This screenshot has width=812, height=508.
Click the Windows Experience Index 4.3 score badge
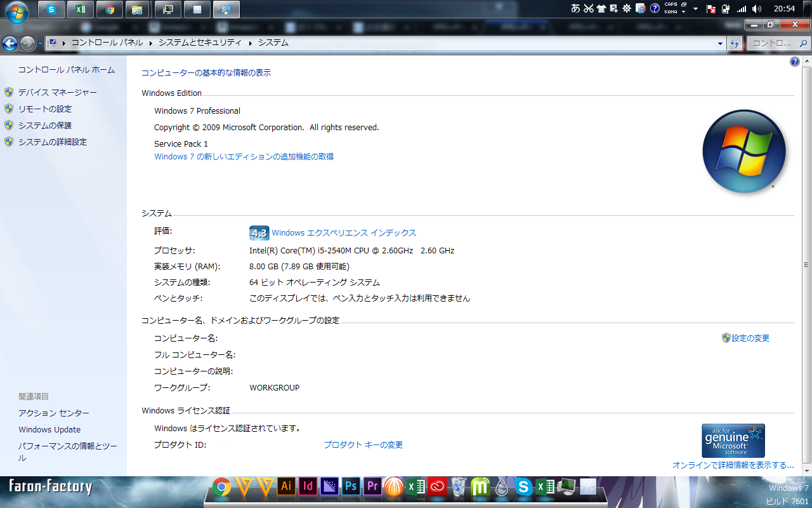point(259,233)
